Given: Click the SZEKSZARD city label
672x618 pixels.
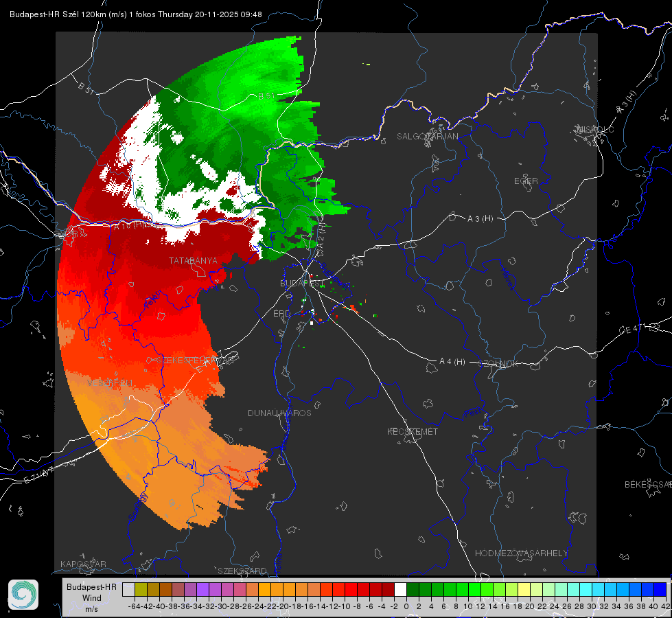Looking at the screenshot, I should (x=242, y=571).
